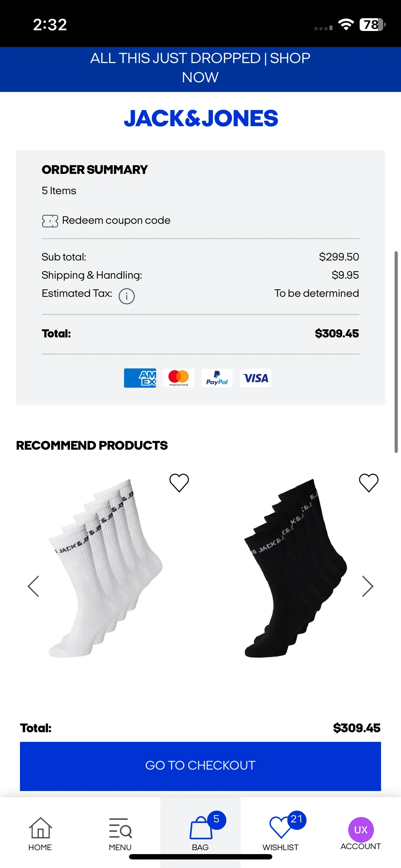Viewport: 401px width, 868px height.
Task: Click the page vertical scrollbar
Action: pyautogui.click(x=396, y=352)
